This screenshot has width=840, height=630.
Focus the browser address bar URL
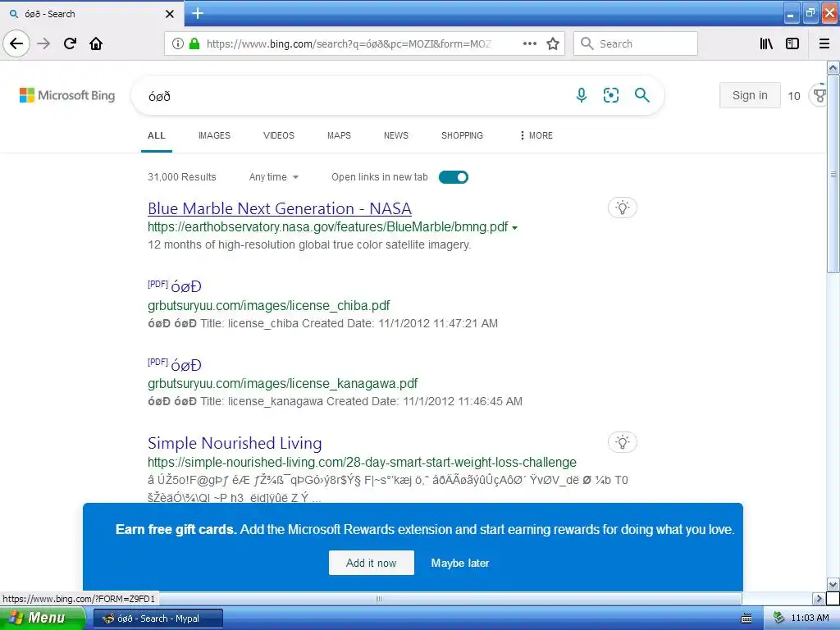click(348, 44)
